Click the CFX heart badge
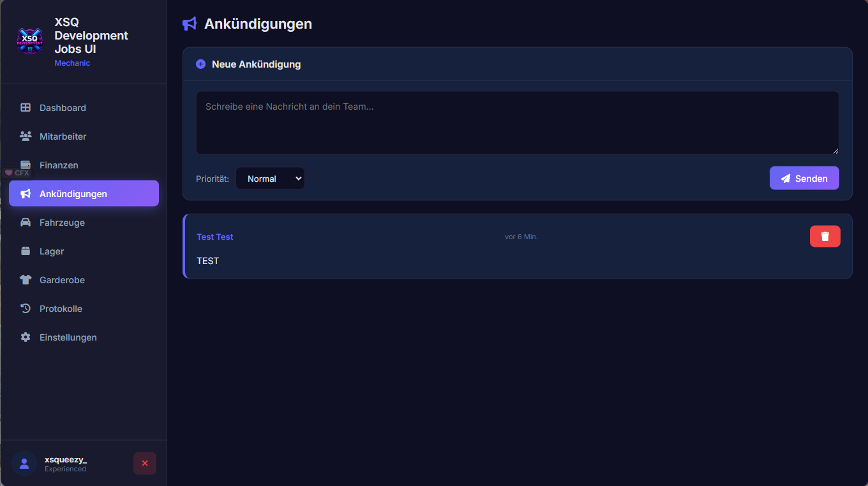This screenshot has height=486, width=868. click(x=17, y=173)
